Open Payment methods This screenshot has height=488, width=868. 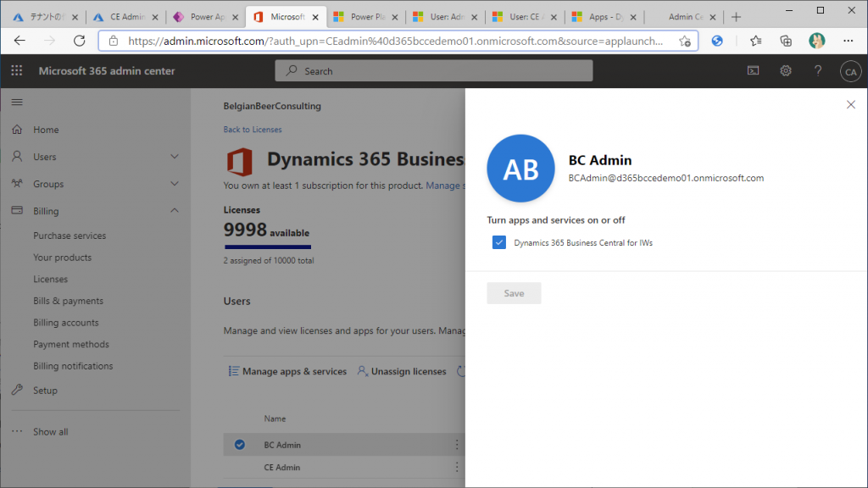(71, 344)
